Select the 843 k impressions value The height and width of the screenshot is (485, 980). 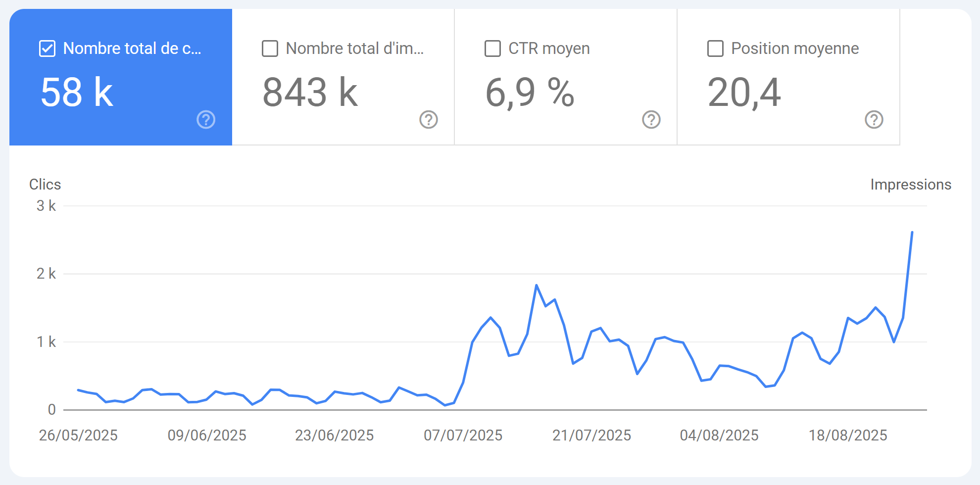point(310,93)
